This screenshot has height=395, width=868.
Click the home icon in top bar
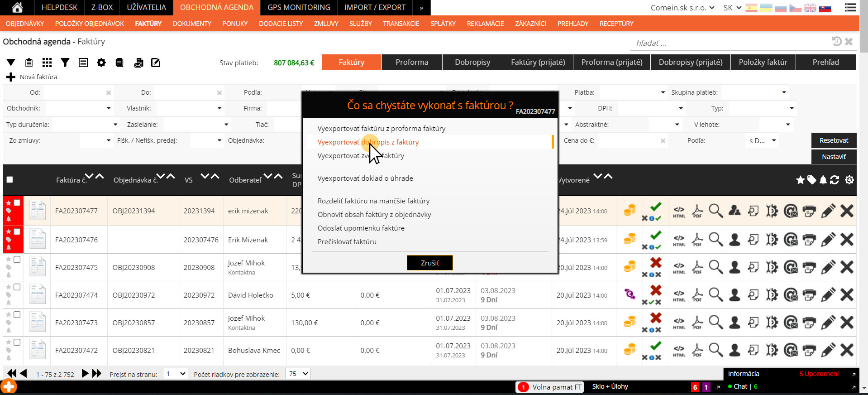[17, 7]
